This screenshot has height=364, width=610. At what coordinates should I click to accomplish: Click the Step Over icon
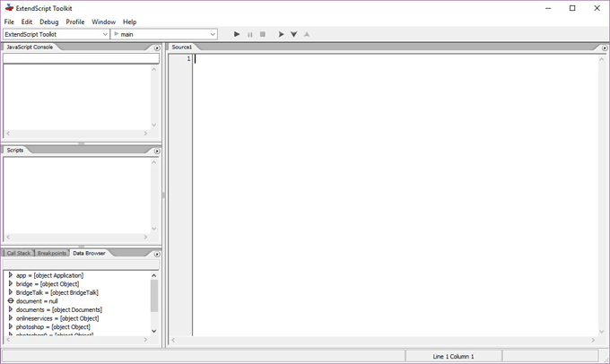coord(281,34)
